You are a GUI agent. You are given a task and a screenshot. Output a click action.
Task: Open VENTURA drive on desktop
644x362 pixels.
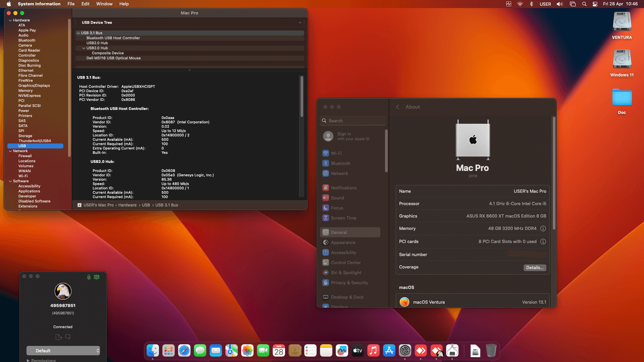click(x=622, y=25)
